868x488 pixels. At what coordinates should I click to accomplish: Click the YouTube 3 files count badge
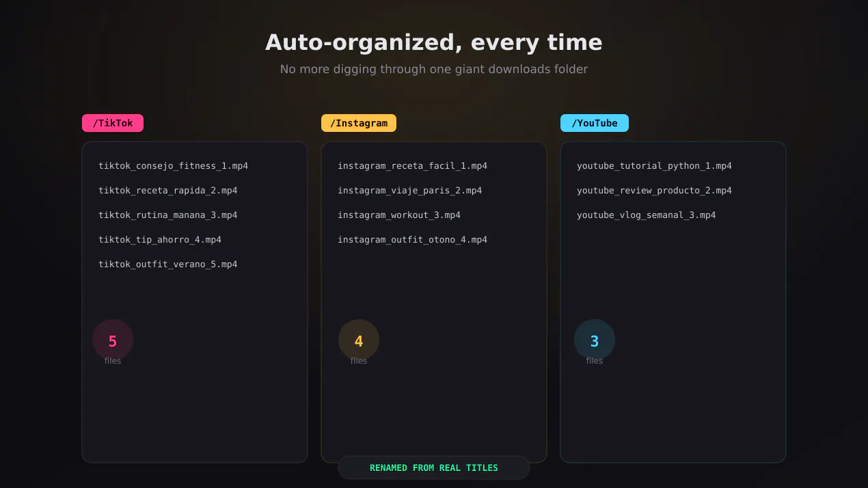click(x=595, y=340)
